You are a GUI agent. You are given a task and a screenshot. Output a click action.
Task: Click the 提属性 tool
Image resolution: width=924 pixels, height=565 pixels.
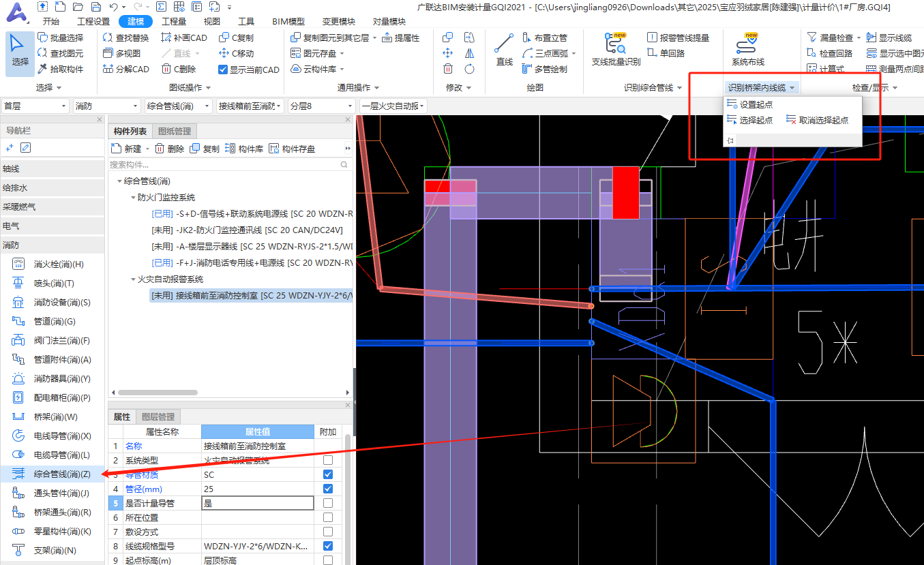pyautogui.click(x=401, y=37)
